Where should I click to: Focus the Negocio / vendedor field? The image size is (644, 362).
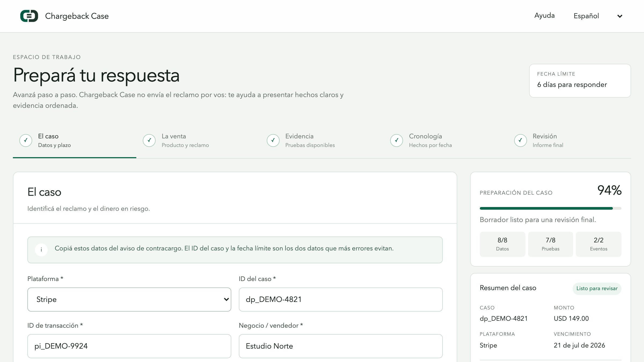coord(341,346)
